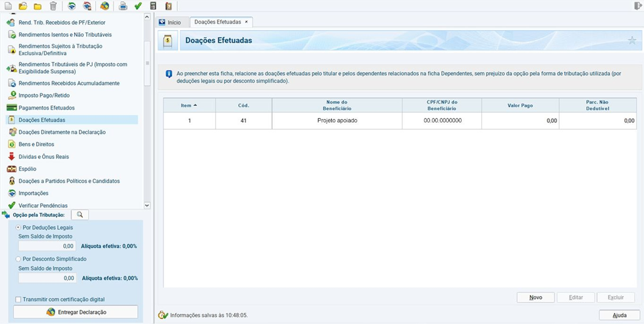Click the Pagamentos Efetuados card icon
The image size is (644, 324).
(12, 107)
